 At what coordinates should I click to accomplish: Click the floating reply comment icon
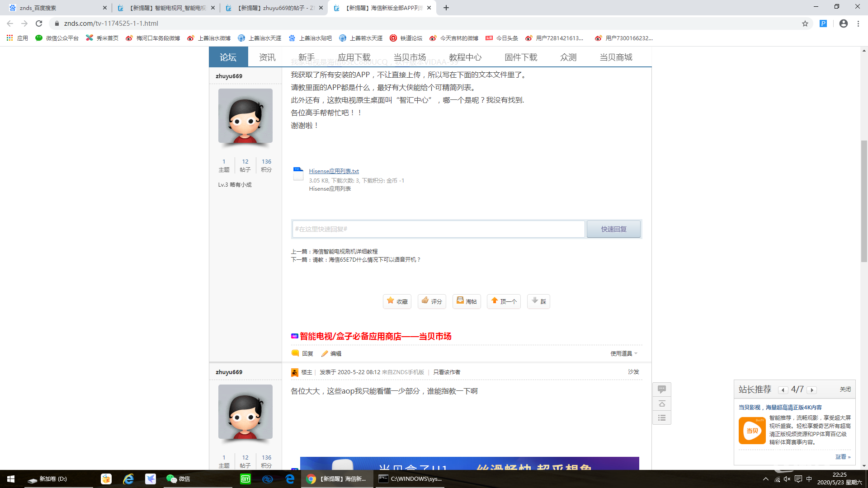click(x=662, y=389)
